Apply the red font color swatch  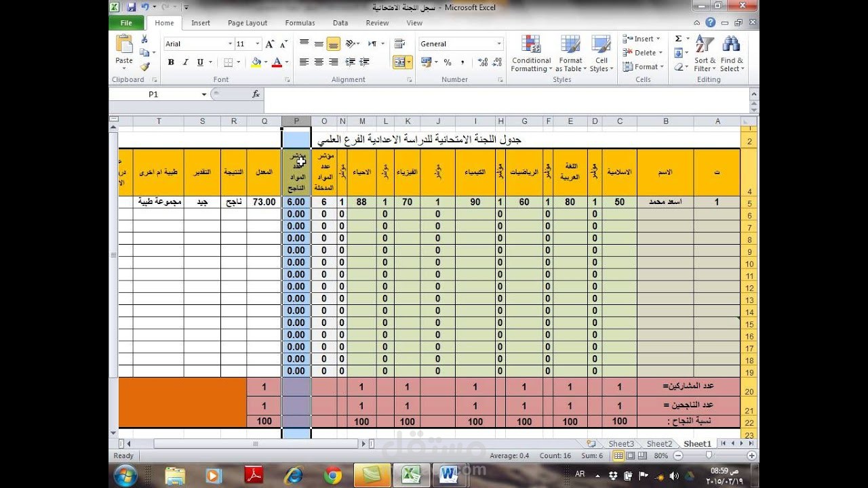click(x=276, y=62)
